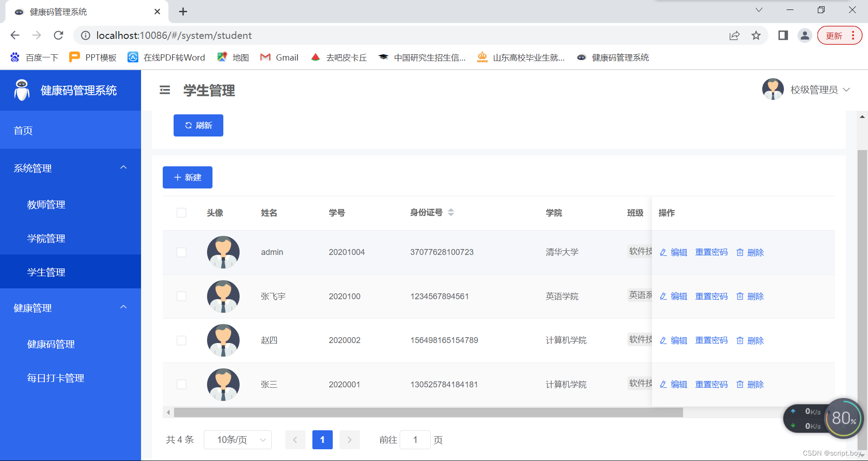Image resolution: width=868 pixels, height=461 pixels.
Task: Click 重置密码 for 赵四 row
Action: pyautogui.click(x=712, y=340)
